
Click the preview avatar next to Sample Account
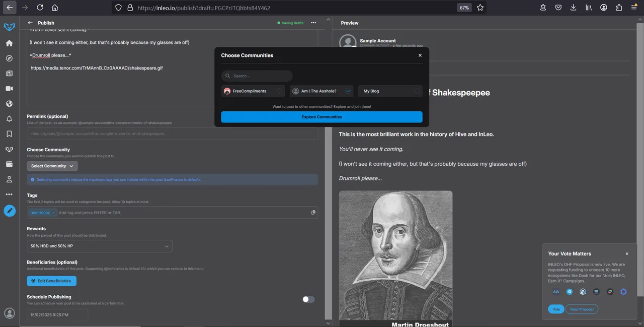[348, 42]
